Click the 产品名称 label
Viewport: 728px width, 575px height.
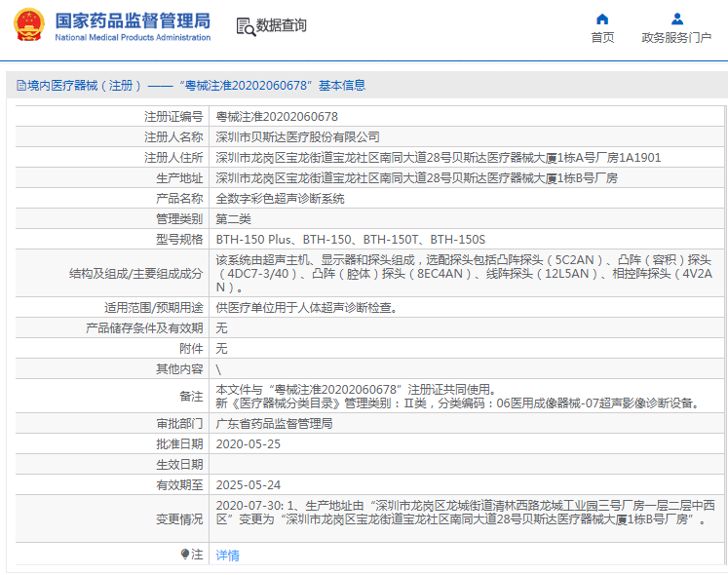[179, 198]
